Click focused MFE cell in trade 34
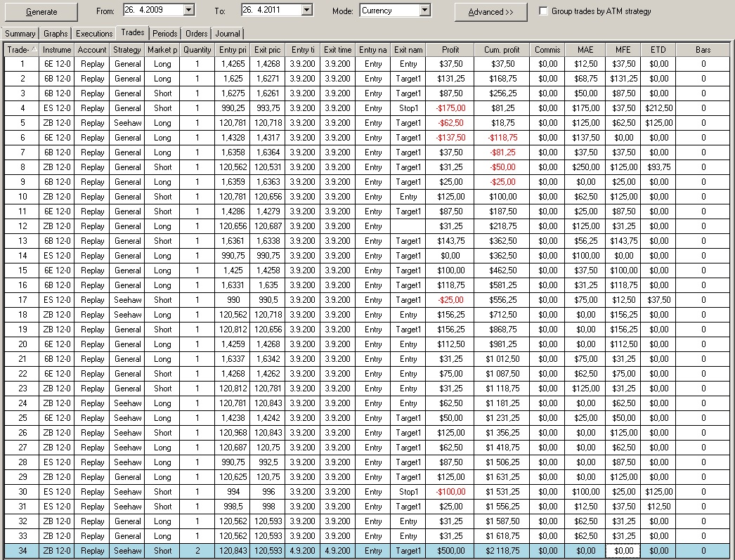 click(623, 551)
